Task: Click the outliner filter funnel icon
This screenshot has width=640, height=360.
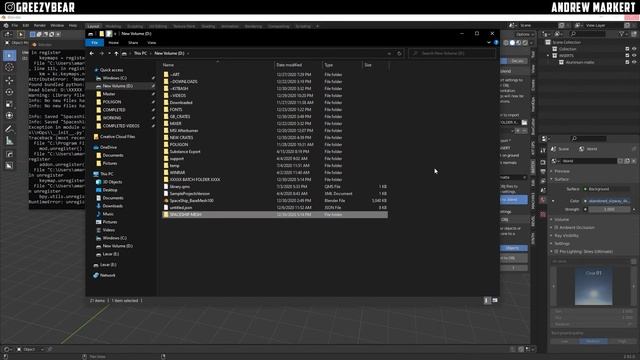Action: [622, 34]
